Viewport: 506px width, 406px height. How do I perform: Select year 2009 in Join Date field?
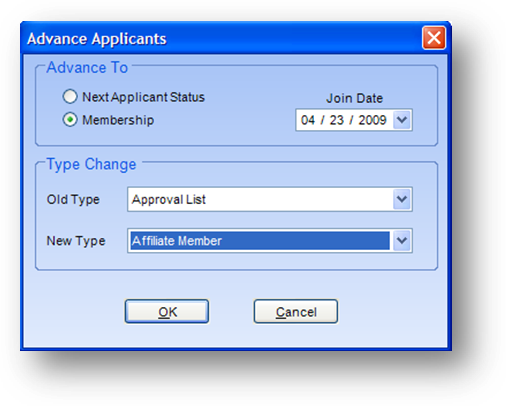coord(372,120)
